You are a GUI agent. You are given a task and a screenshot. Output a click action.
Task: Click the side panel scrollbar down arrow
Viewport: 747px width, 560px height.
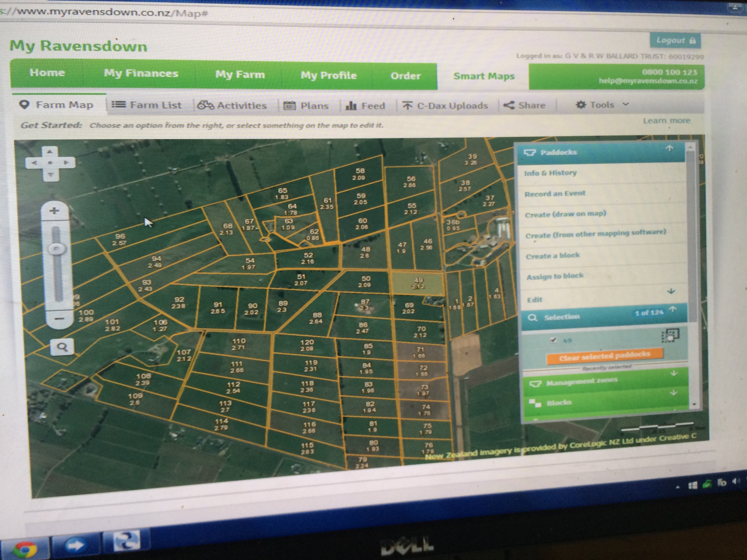pyautogui.click(x=694, y=404)
